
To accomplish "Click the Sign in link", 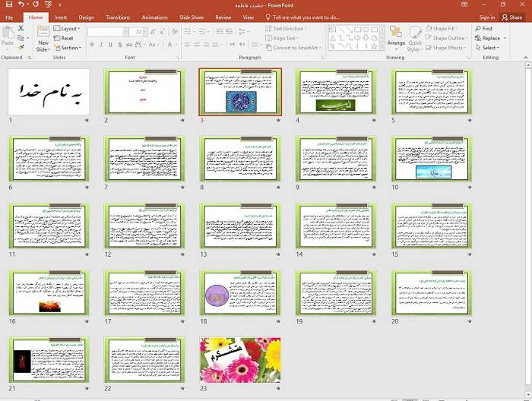I will click(x=487, y=17).
